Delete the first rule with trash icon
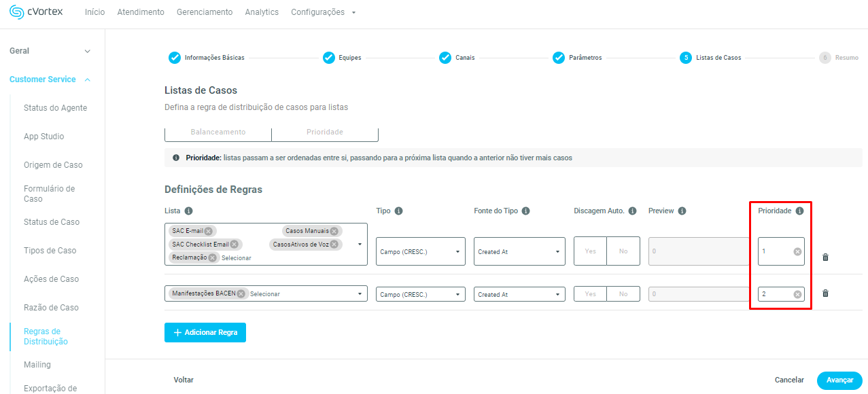Viewport: 868px width, 394px height. point(825,257)
